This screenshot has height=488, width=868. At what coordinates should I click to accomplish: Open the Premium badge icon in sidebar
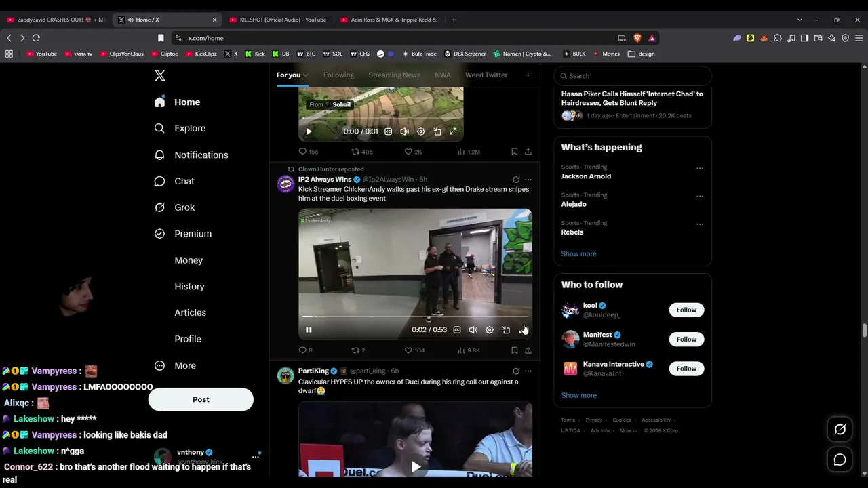pyautogui.click(x=159, y=233)
